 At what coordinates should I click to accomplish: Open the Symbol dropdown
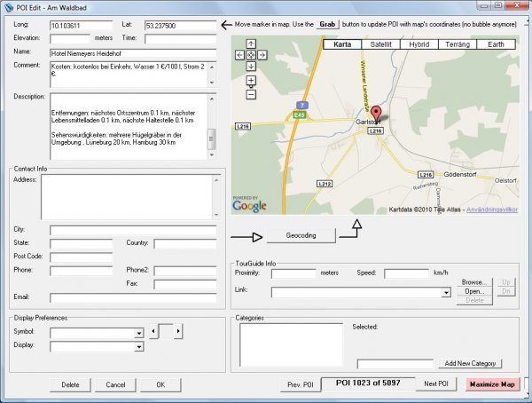coord(138,334)
